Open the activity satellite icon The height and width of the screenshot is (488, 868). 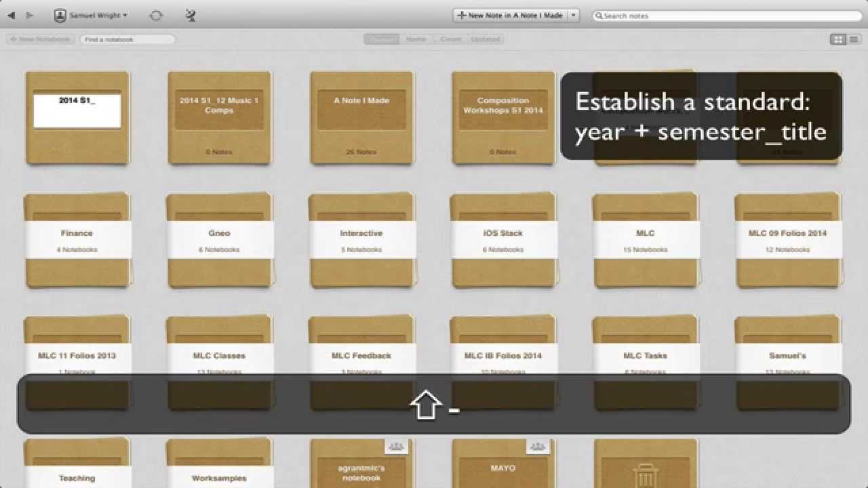[191, 15]
